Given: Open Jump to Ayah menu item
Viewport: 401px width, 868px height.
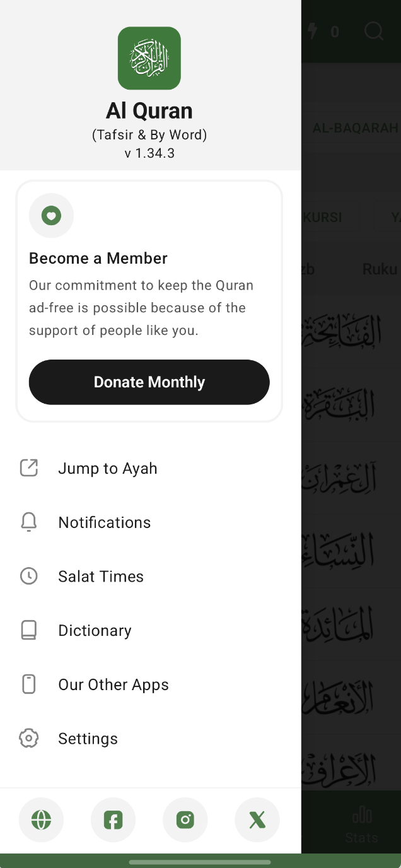Looking at the screenshot, I should (108, 468).
